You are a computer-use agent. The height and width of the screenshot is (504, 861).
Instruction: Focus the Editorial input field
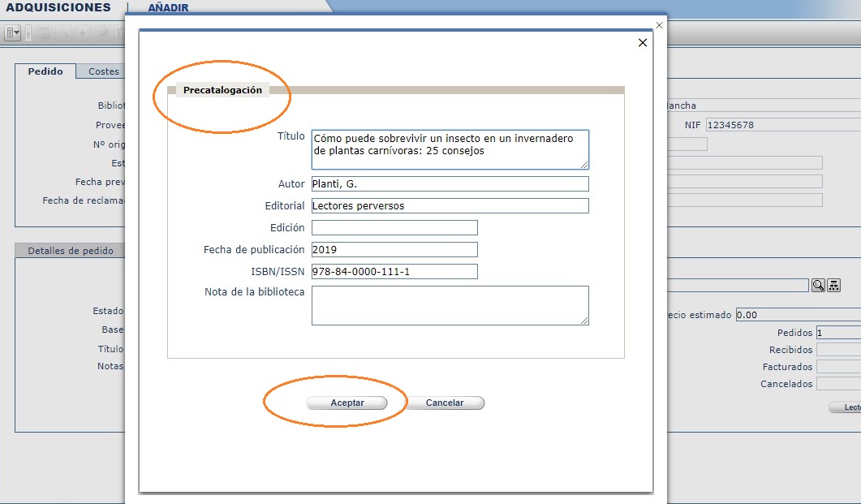(x=450, y=206)
